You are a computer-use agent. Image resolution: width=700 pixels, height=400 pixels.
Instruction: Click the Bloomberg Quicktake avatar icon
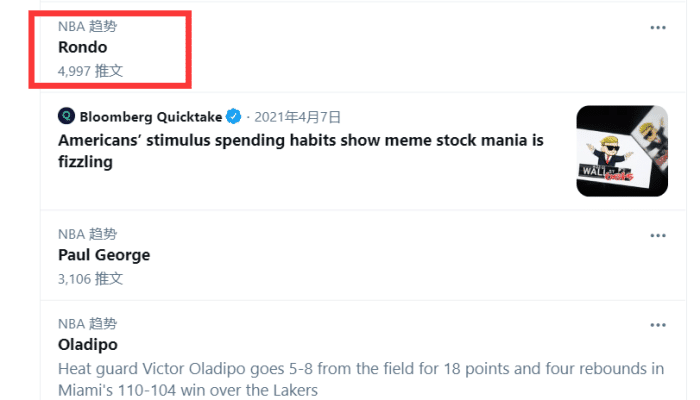pos(66,116)
